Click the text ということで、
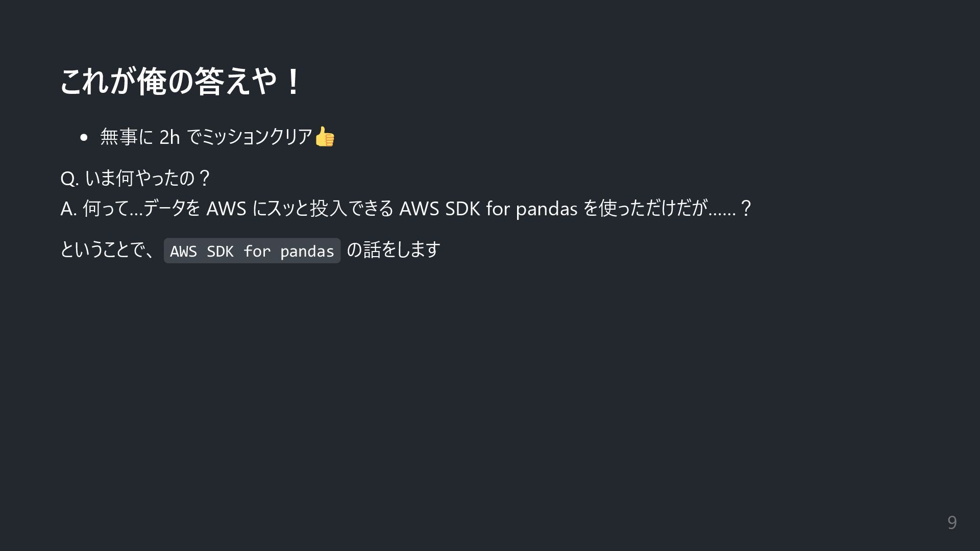Image resolution: width=980 pixels, height=551 pixels. 108,250
